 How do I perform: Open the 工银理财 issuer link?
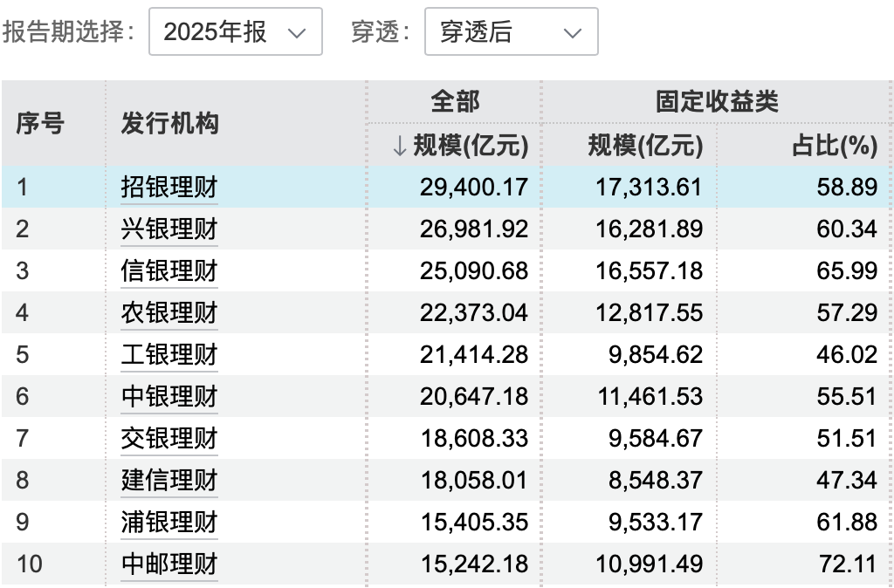(169, 354)
